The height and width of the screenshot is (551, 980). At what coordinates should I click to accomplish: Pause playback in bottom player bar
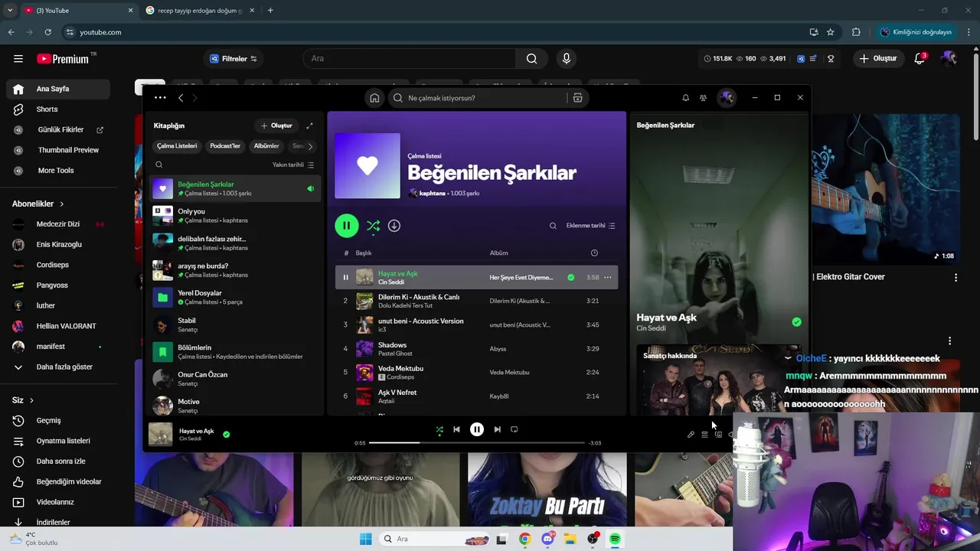point(477,429)
